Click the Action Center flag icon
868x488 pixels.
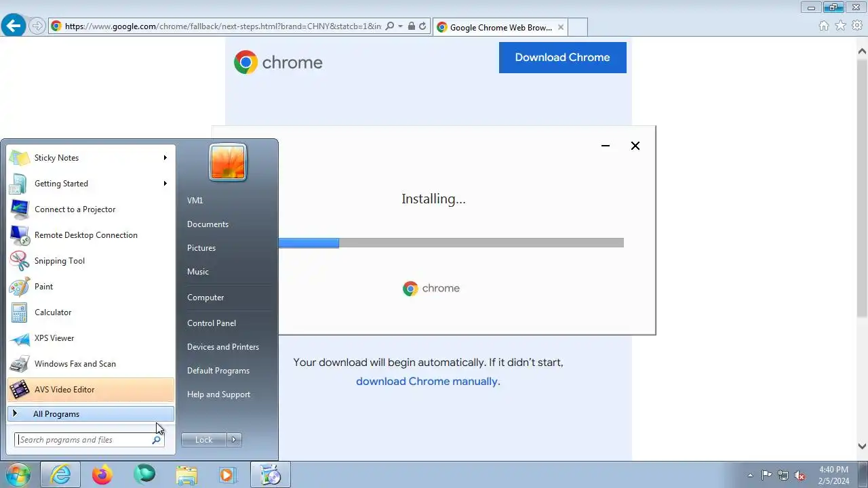point(767,475)
